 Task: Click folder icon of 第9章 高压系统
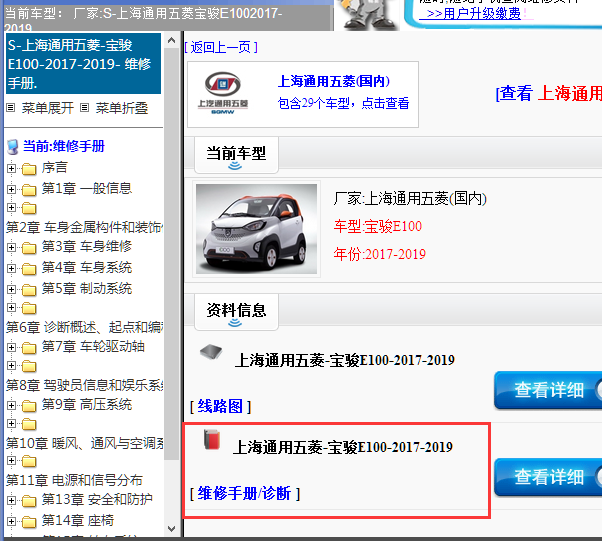(29, 406)
